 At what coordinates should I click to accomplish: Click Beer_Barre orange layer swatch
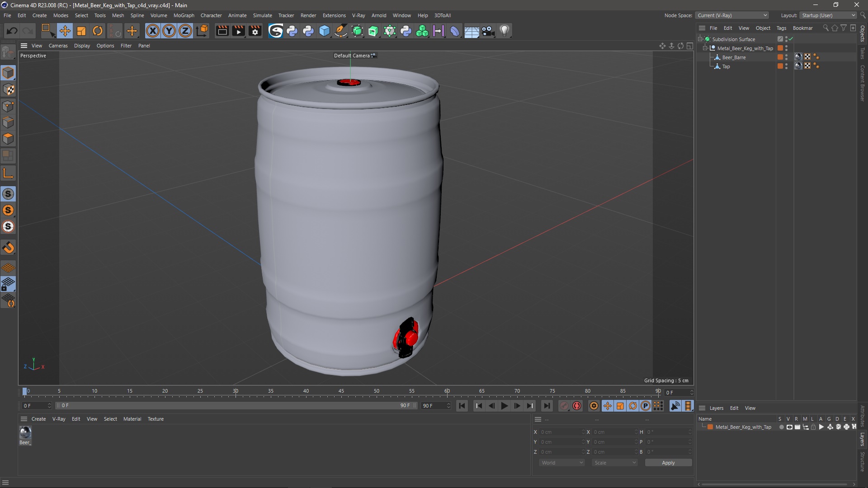[x=780, y=57]
